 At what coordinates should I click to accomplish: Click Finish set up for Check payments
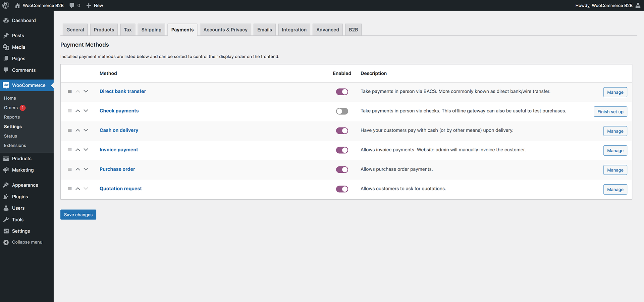610,111
